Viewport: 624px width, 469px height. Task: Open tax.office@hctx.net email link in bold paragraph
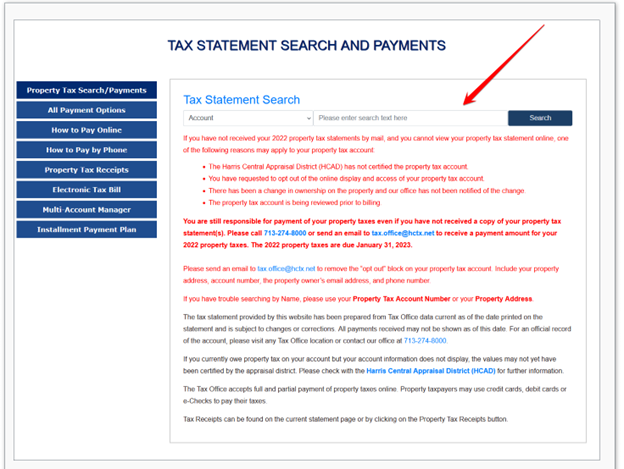click(x=403, y=233)
